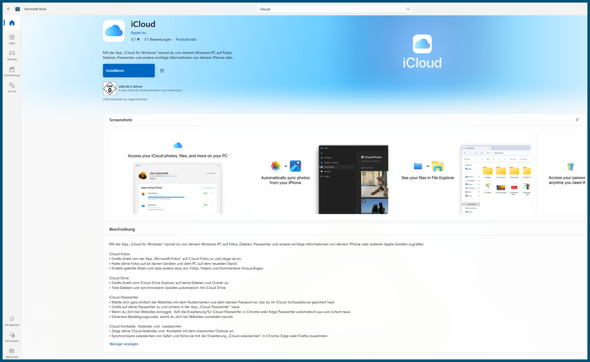Open the Downloads icon in sidebar
This screenshot has width=590, height=362.
(x=12, y=337)
